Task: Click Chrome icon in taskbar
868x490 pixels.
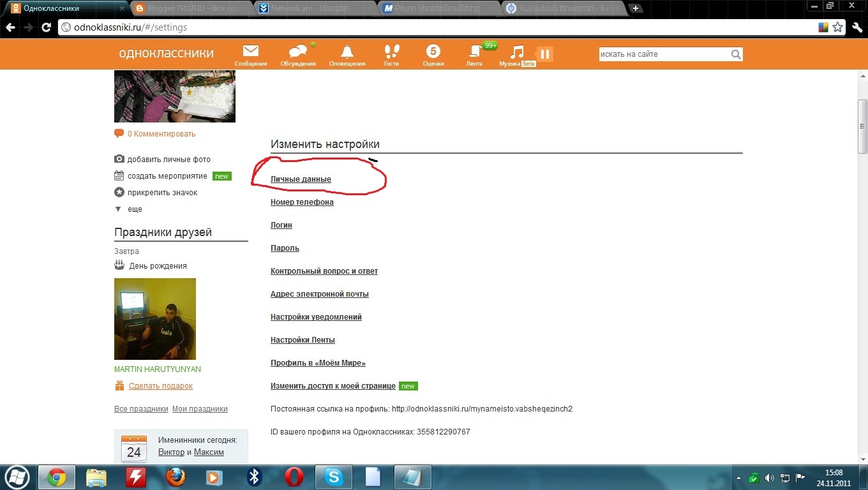Action: [57, 477]
